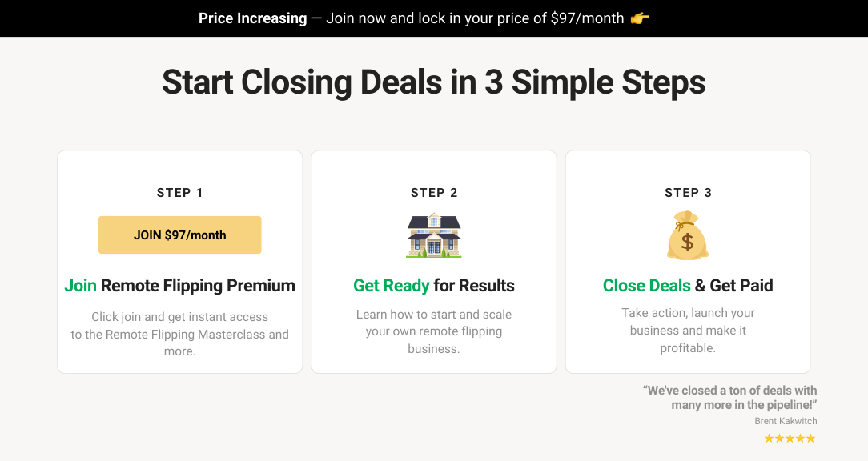The image size is (868, 461).
Task: Click the STEP 3 label
Action: pyautogui.click(x=688, y=193)
